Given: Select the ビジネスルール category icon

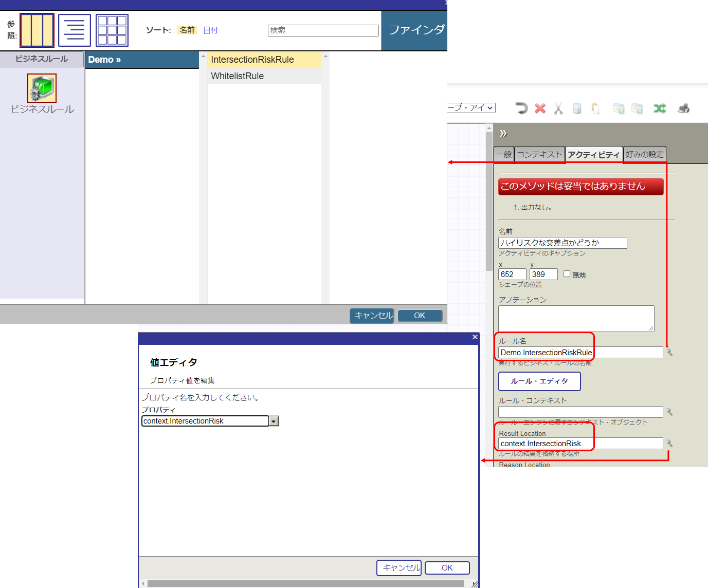Looking at the screenshot, I should coord(42,88).
